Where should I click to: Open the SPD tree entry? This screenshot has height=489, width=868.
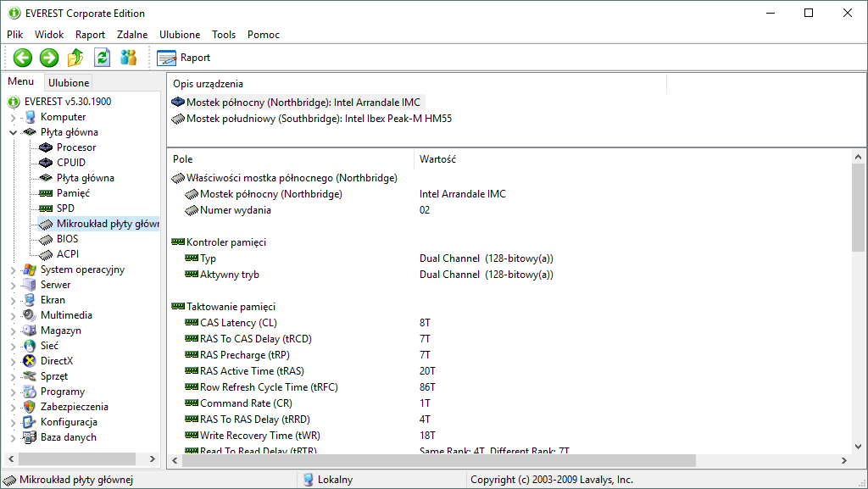pyautogui.click(x=65, y=208)
